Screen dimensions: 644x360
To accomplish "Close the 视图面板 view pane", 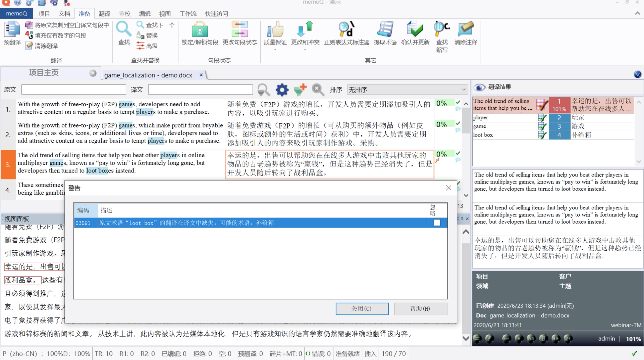I will [467, 219].
